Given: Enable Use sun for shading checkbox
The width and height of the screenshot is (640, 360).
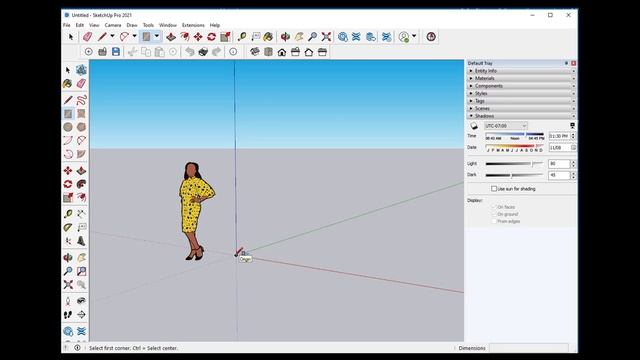Looking at the screenshot, I should tap(494, 189).
